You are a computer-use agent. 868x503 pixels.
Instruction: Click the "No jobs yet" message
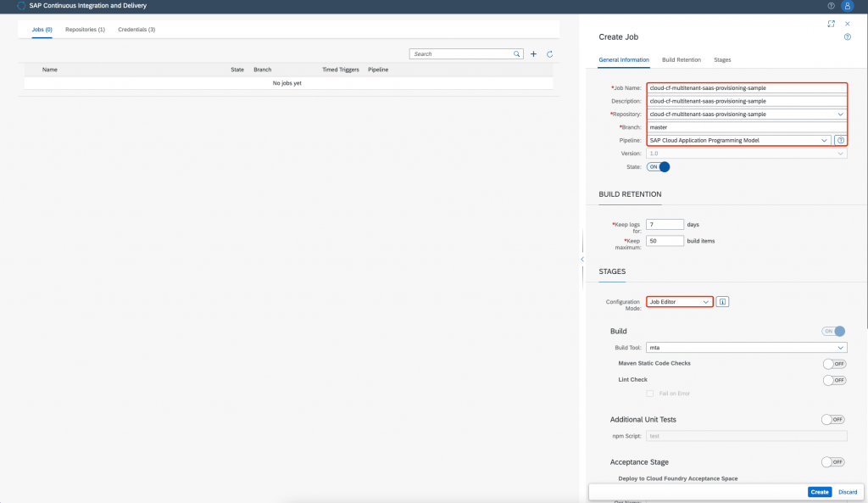[x=287, y=83]
